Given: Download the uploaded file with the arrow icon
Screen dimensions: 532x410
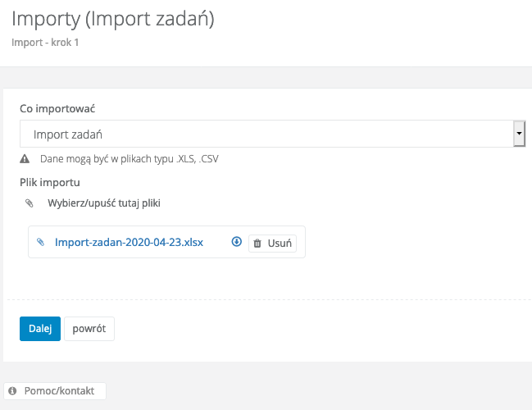Looking at the screenshot, I should coord(236,242).
